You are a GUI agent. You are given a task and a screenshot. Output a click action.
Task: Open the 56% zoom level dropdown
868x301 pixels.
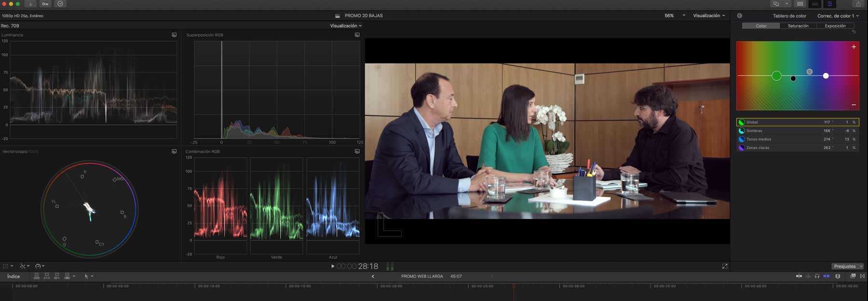(675, 15)
